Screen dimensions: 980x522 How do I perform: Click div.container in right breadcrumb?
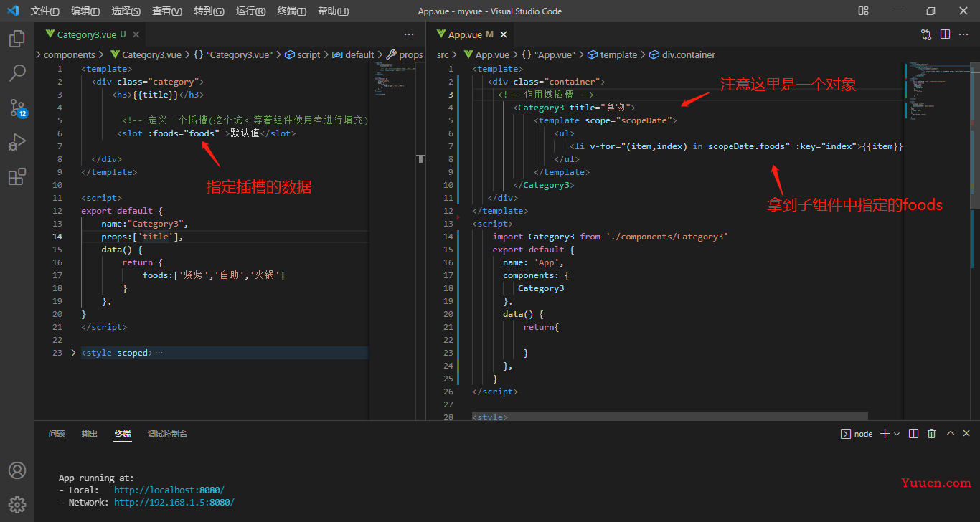682,54
